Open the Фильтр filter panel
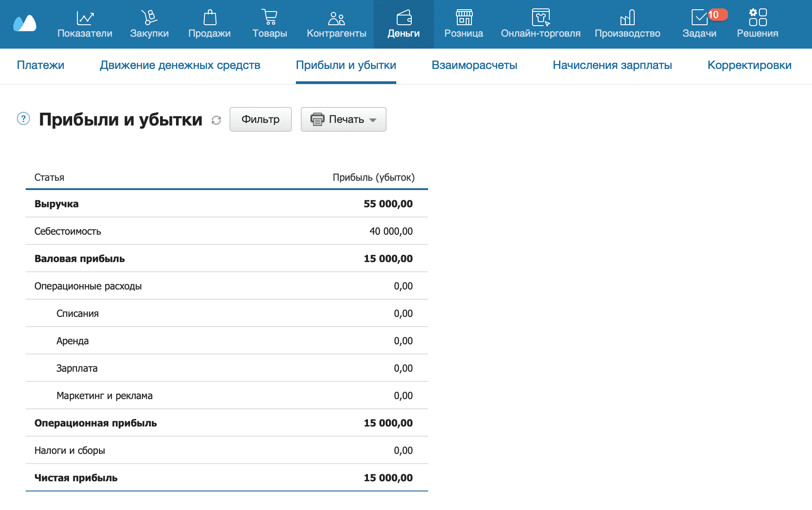 pos(260,119)
